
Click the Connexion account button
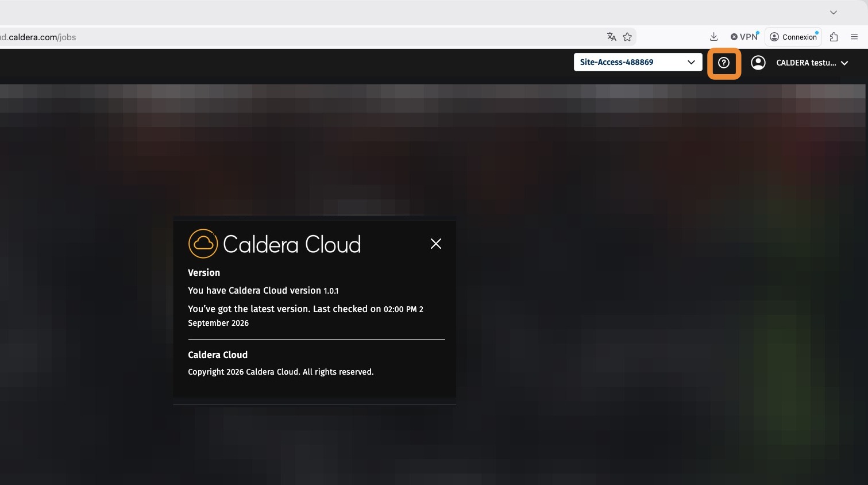793,37
